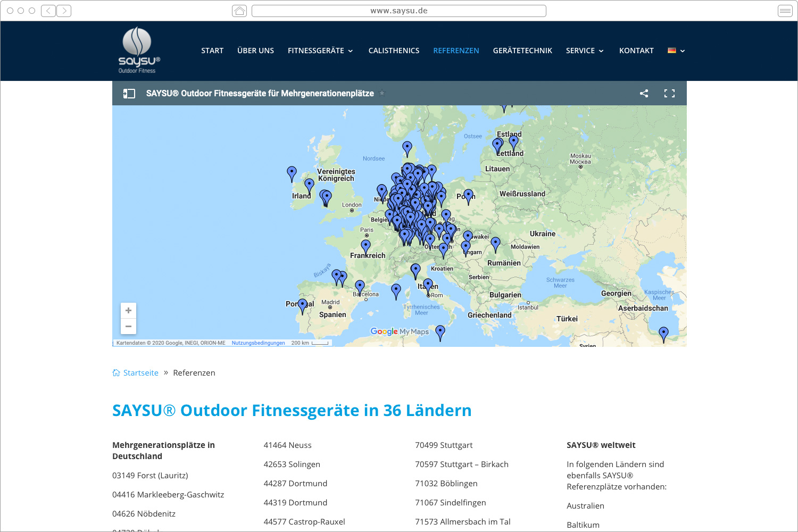
Task: Click the 36 Ländern page heading
Action: pos(292,410)
